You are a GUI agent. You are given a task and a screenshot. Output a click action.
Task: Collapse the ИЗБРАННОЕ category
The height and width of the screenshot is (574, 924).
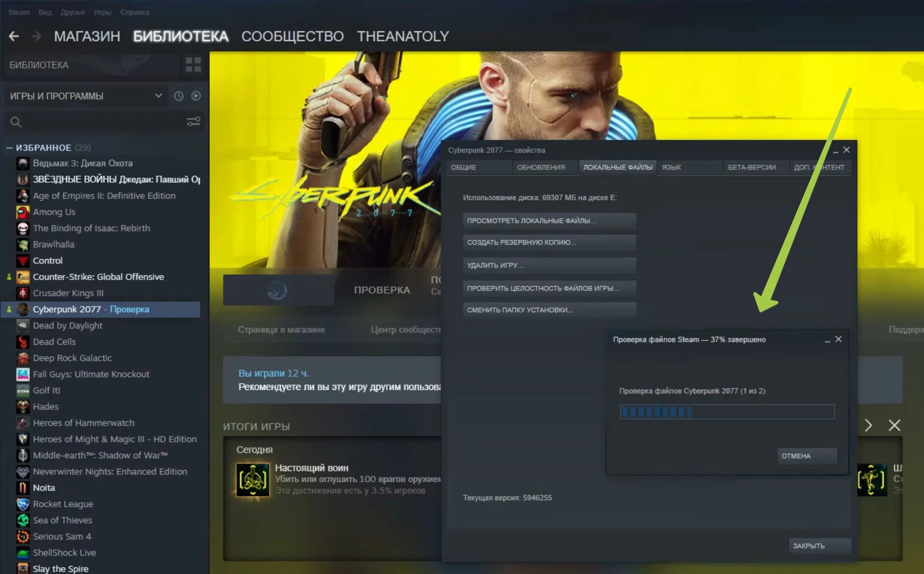coord(9,148)
